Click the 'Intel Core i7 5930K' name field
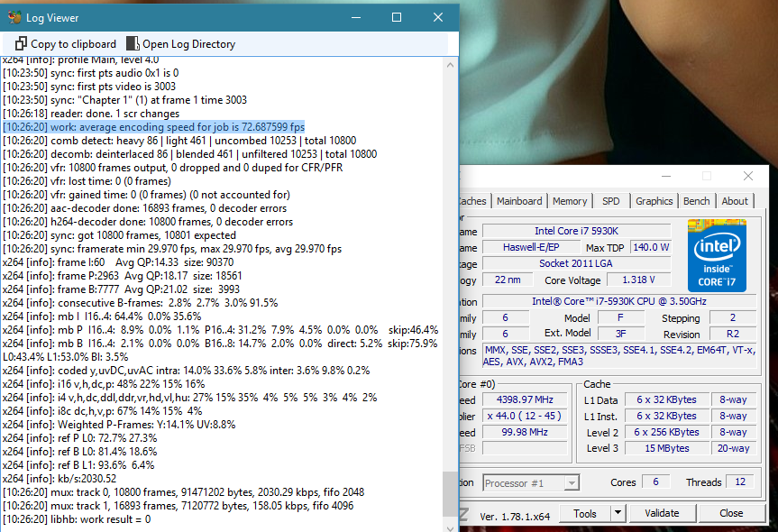Viewport: 778px width, 532px height. pos(577,231)
